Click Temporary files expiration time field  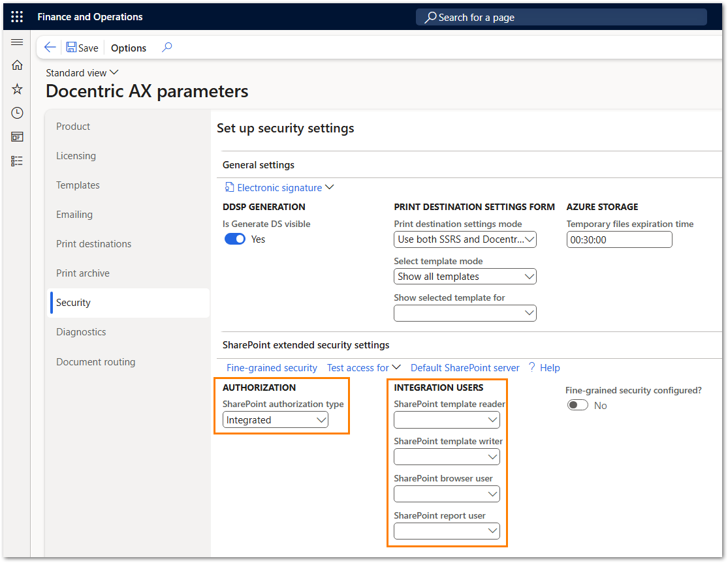(x=619, y=239)
